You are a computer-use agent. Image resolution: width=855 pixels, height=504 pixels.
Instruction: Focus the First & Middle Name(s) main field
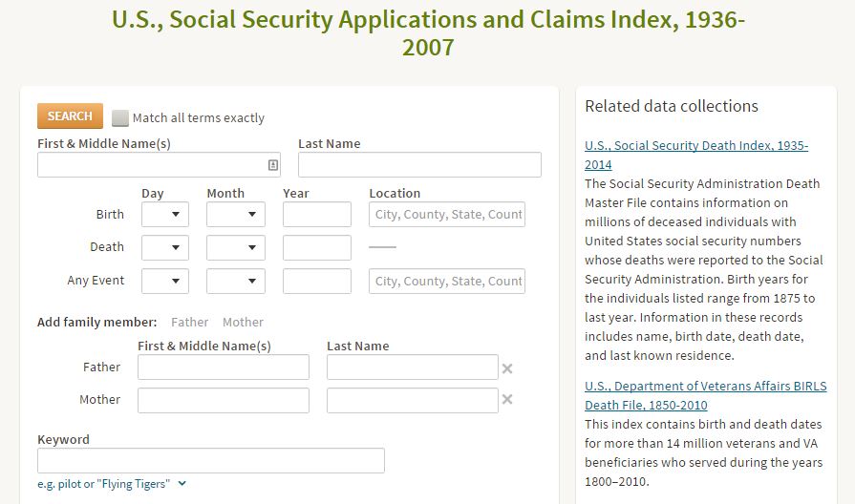[159, 164]
